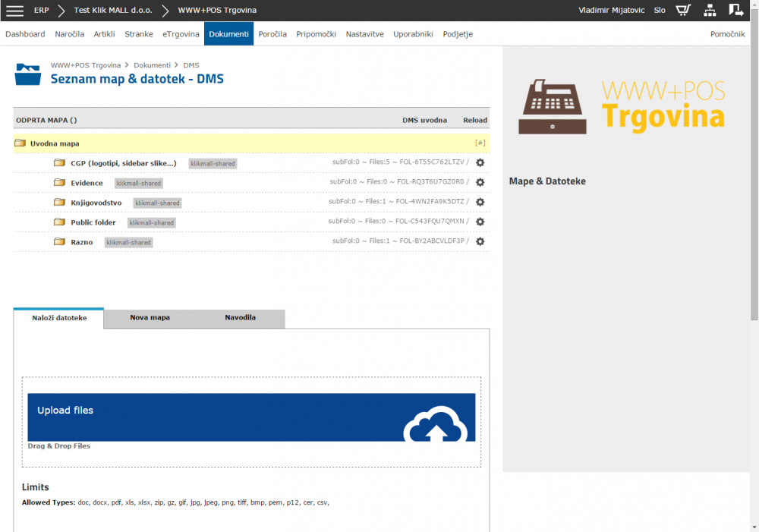
Task: Click the organization hierarchy icon
Action: tap(710, 11)
